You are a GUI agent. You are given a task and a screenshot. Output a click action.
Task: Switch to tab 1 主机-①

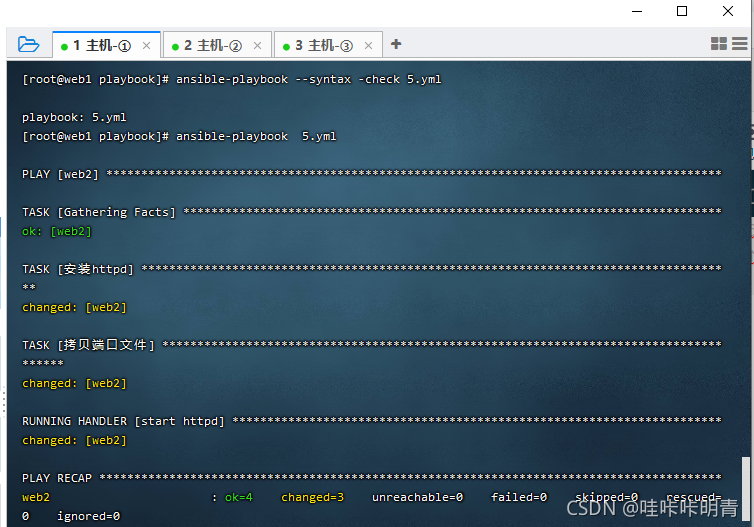(106, 45)
